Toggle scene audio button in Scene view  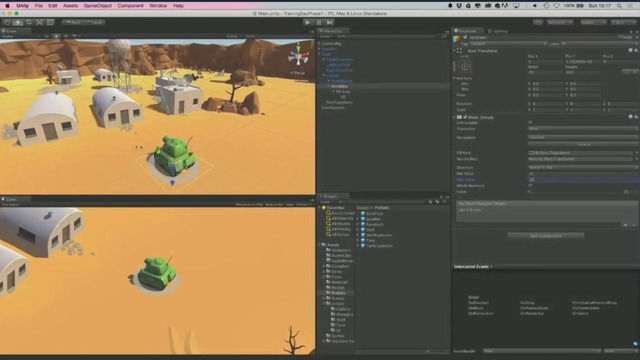(65, 36)
